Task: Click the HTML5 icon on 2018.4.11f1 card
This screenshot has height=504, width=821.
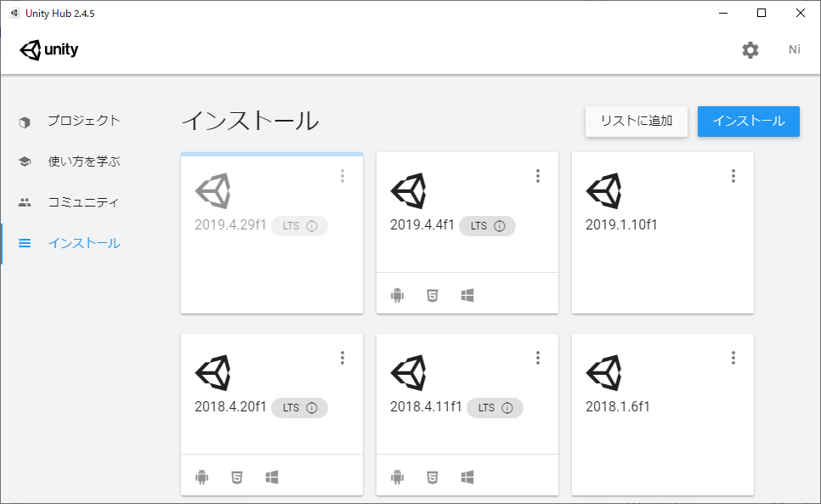Action: [433, 478]
